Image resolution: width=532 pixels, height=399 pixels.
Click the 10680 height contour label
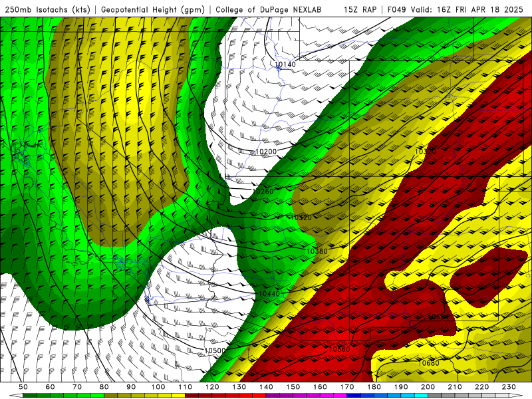pos(428,363)
